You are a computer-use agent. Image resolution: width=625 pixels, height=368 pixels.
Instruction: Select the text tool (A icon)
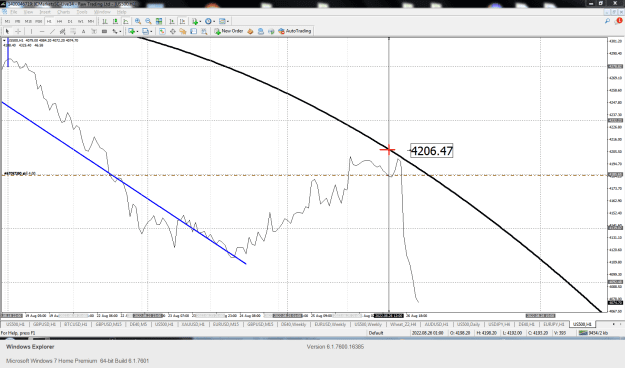[83, 31]
